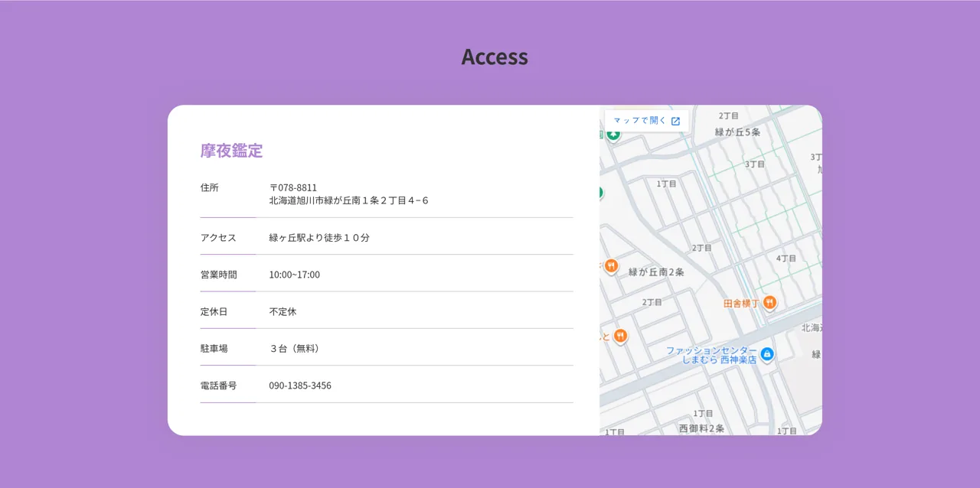This screenshot has height=488, width=980.
Task: Click the 不定休 value
Action: click(x=283, y=312)
